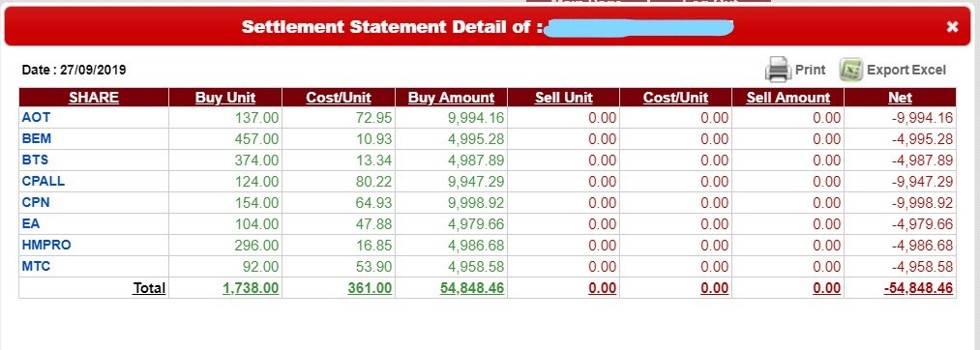
Task: Click CPALL buy amount 9,947.29
Action: [476, 182]
